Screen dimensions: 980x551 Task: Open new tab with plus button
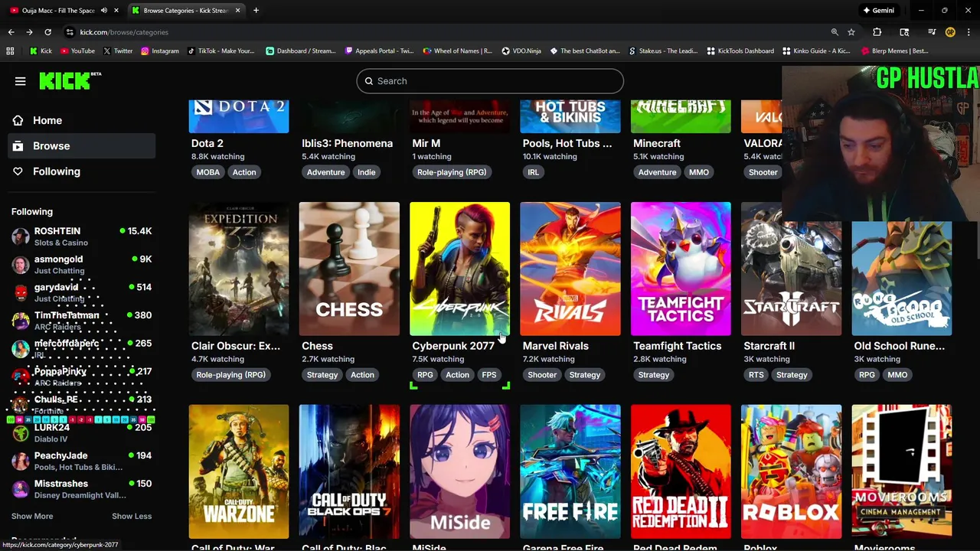tap(256, 11)
